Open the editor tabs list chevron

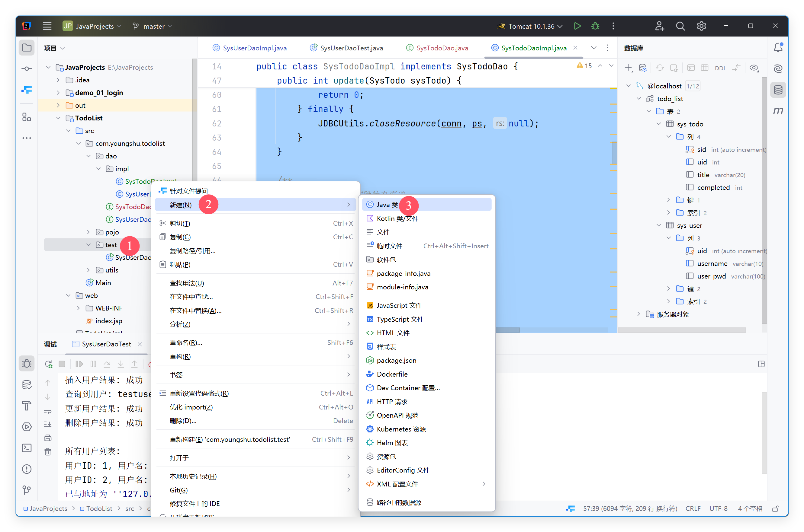click(x=593, y=48)
